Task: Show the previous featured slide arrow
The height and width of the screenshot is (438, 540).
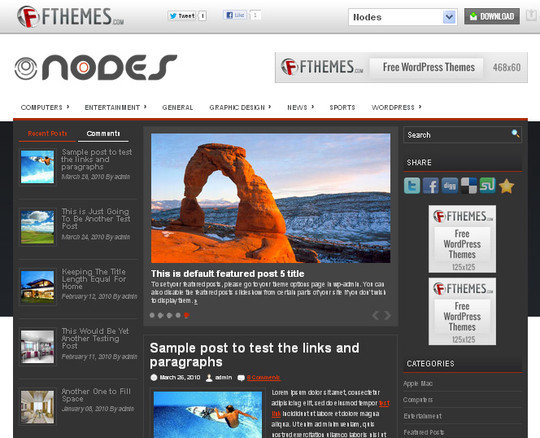Action: (376, 315)
